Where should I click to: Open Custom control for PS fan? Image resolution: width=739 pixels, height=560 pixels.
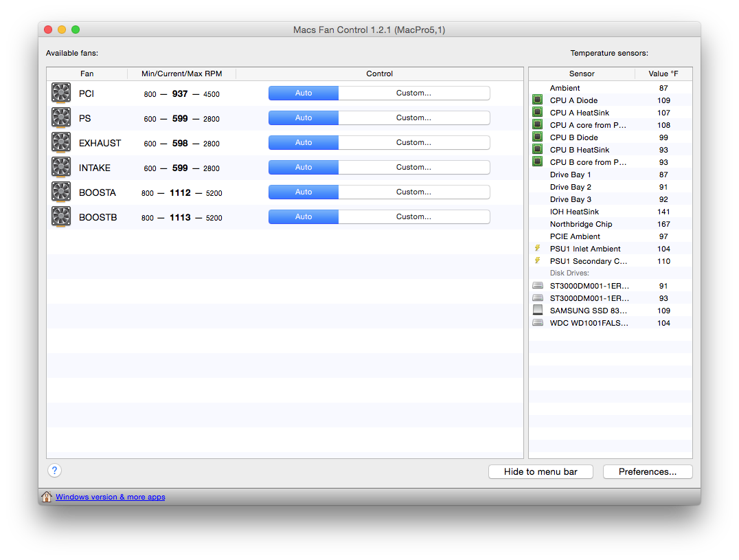click(x=414, y=118)
